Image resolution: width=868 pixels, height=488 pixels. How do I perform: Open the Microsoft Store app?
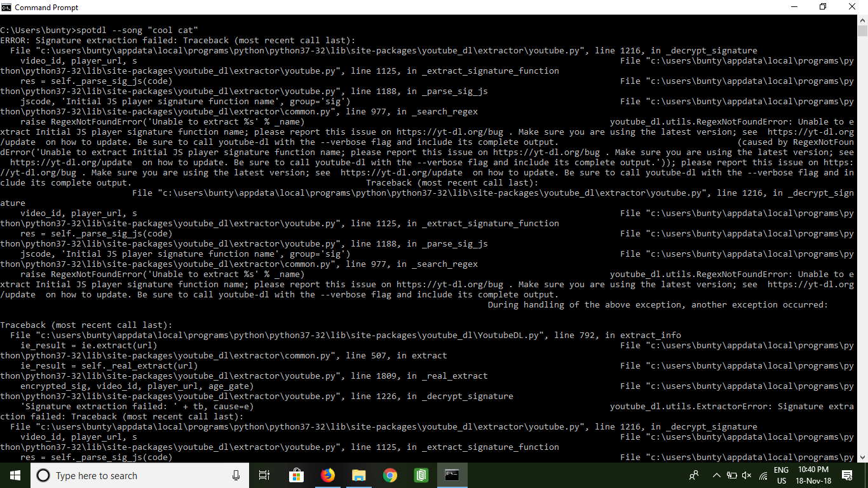(296, 475)
